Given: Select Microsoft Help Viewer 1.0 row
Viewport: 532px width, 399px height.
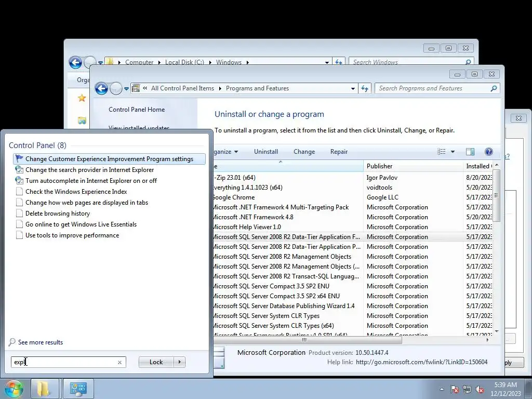Looking at the screenshot, I should click(353, 227).
